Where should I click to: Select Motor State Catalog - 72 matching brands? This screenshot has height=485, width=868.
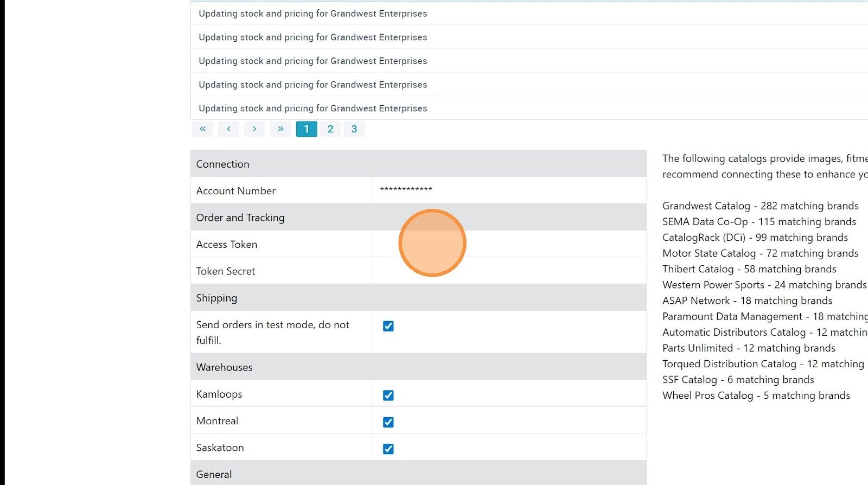coord(760,253)
